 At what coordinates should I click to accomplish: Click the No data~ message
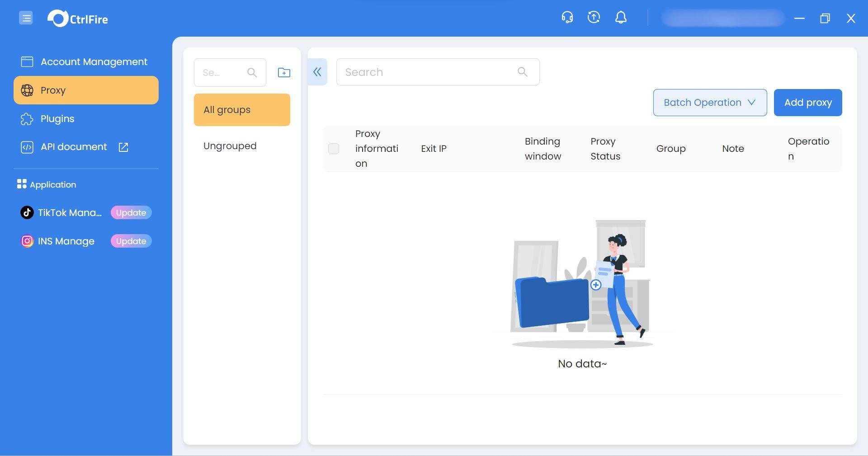tap(582, 364)
